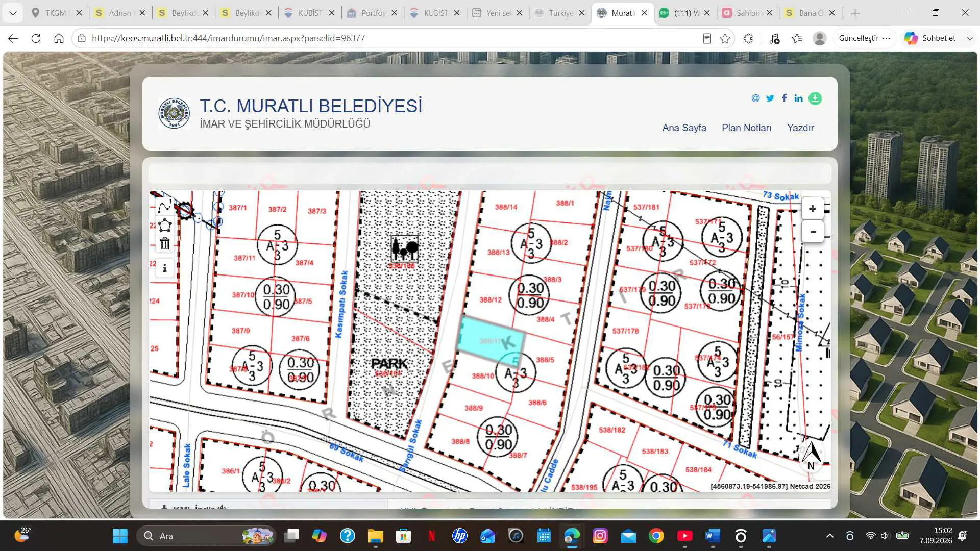Click the Windows taskbar search box
This screenshot has height=551, width=980.
click(206, 536)
